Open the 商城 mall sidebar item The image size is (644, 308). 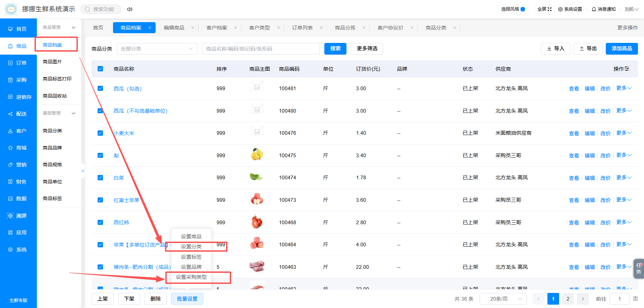coord(18,148)
